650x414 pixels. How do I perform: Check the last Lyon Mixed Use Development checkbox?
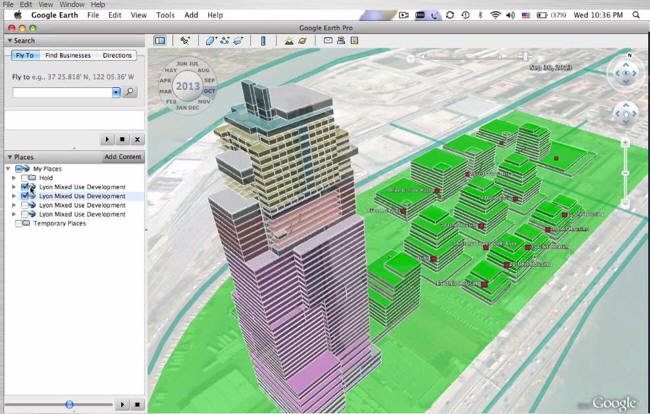point(24,214)
